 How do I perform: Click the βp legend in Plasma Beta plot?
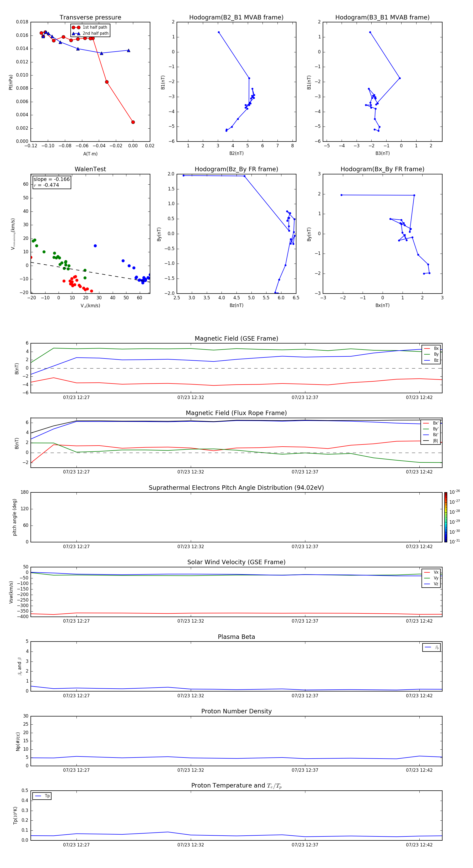431,647
